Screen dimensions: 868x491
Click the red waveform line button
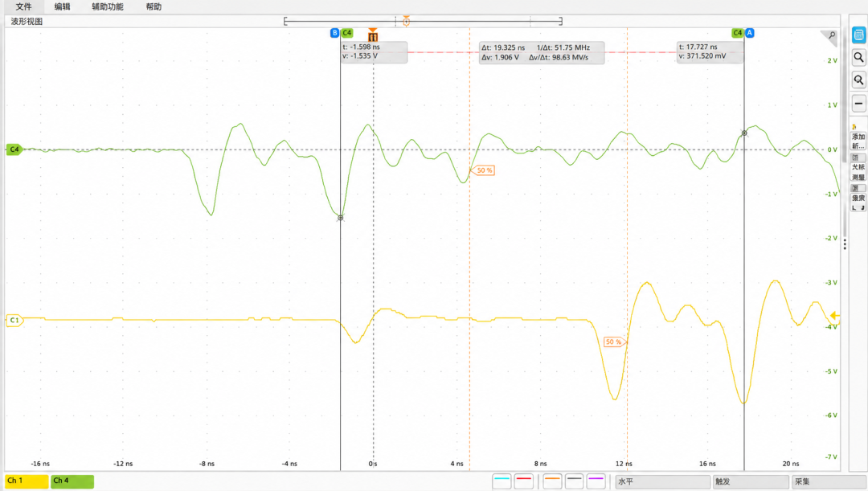pyautogui.click(x=524, y=481)
